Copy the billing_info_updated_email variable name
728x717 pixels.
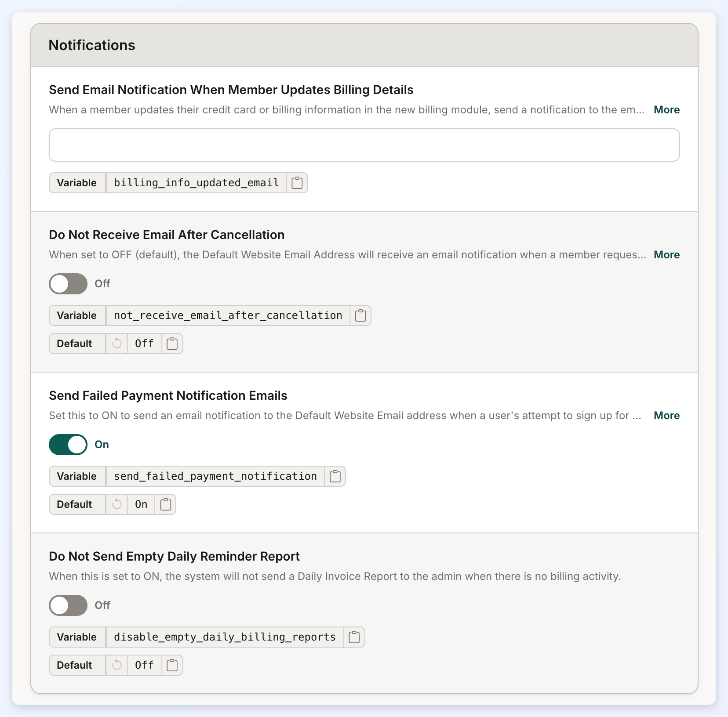[x=297, y=183]
